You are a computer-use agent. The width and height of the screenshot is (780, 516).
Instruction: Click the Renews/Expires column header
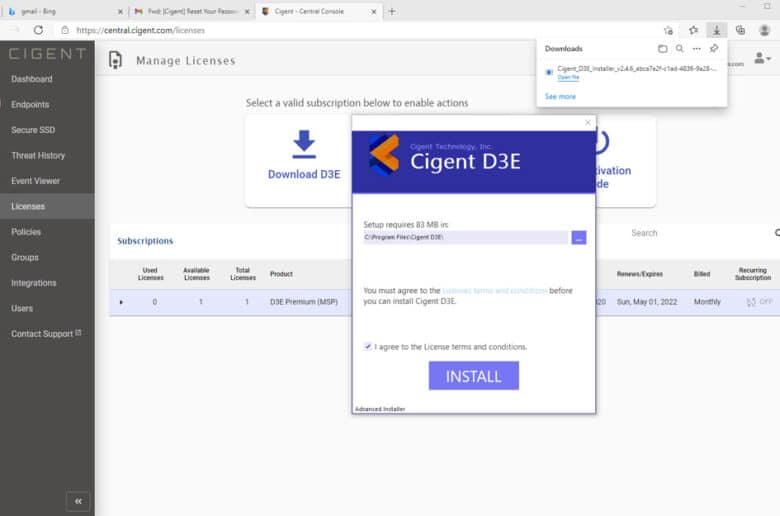[640, 274]
